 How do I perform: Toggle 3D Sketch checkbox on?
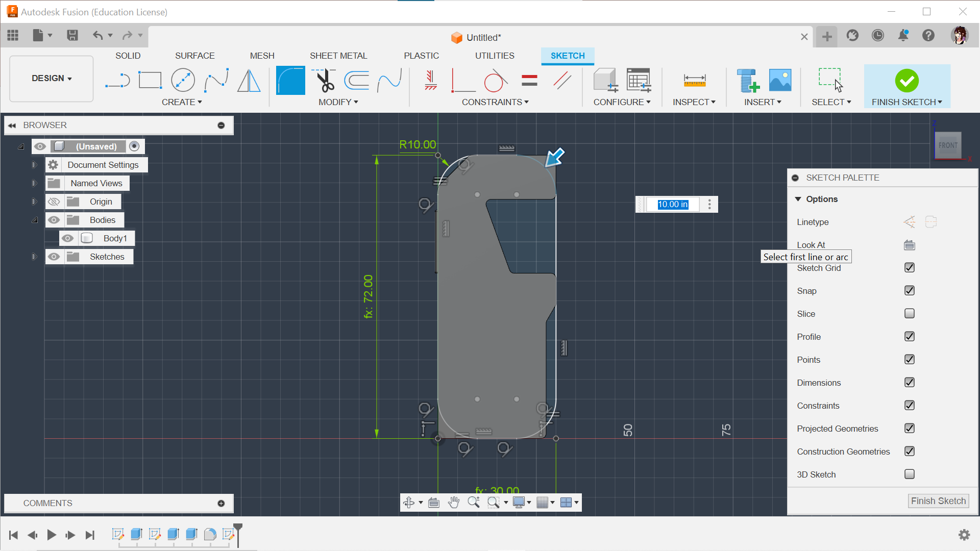point(910,474)
